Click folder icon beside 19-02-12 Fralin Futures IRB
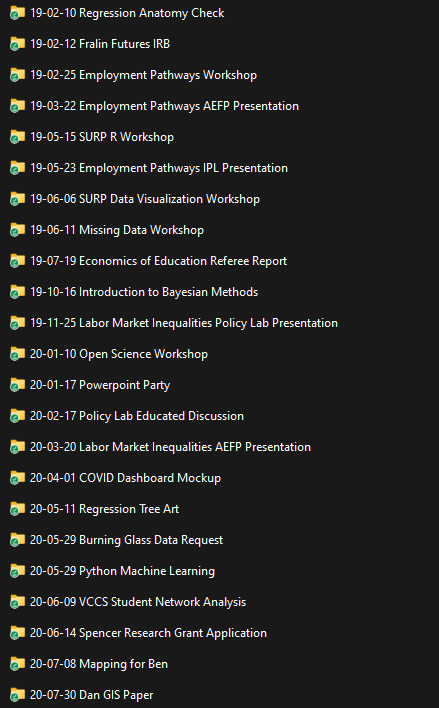439x708 pixels. click(17, 44)
